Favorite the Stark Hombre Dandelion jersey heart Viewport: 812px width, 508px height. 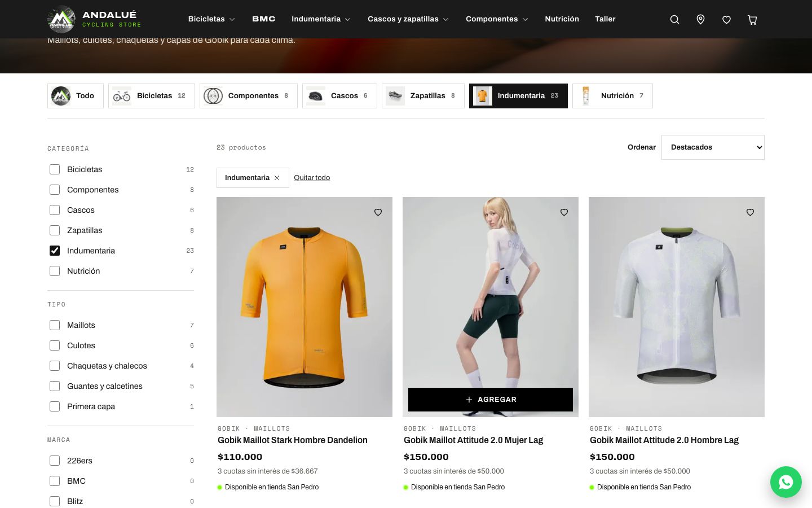pyautogui.click(x=378, y=212)
